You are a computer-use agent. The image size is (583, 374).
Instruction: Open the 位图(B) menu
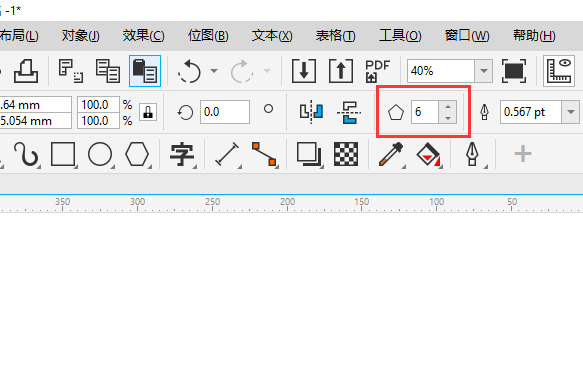(208, 36)
